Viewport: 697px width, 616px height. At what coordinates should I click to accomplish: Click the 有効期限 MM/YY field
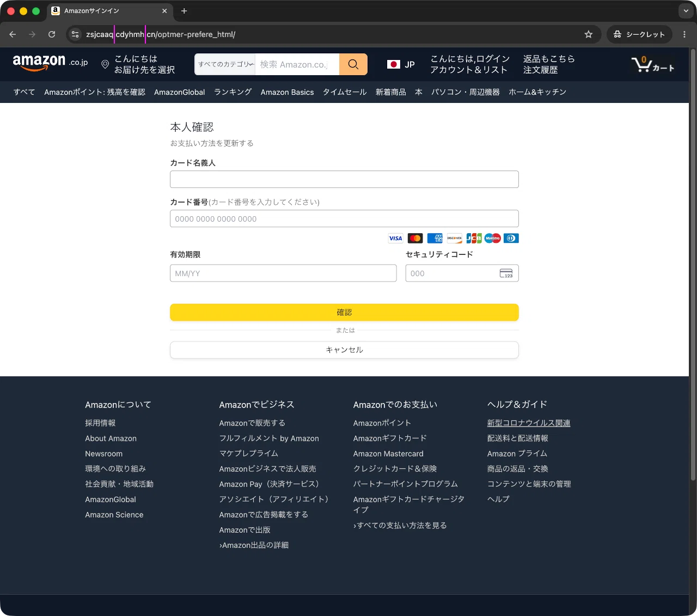pos(283,273)
